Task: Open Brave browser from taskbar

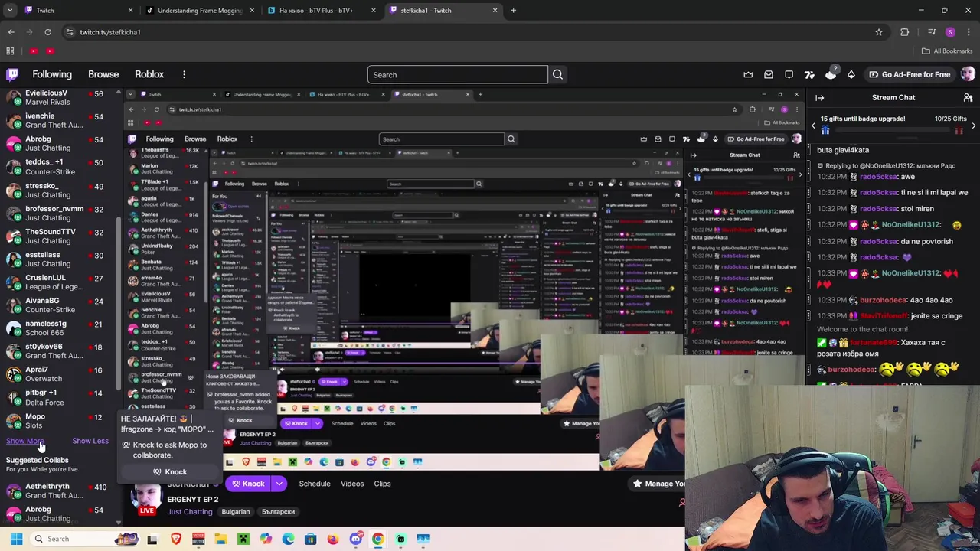Action: [176, 539]
